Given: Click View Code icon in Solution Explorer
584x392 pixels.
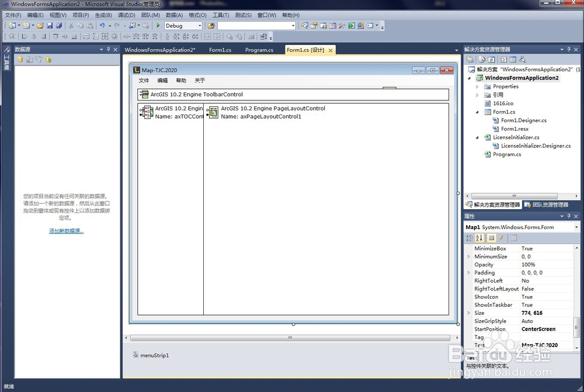Looking at the screenshot, I should click(504, 60).
